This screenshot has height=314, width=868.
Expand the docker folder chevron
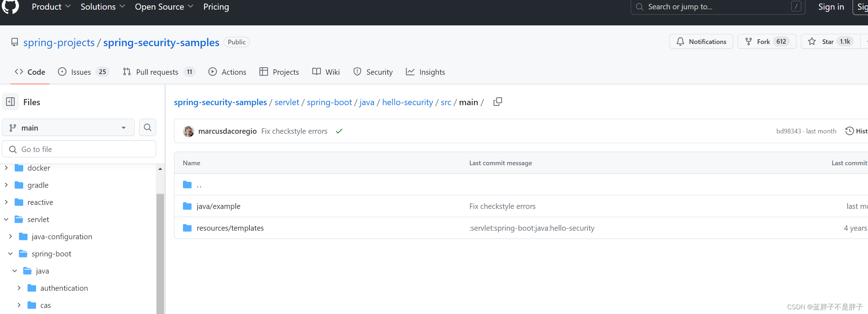tap(6, 168)
